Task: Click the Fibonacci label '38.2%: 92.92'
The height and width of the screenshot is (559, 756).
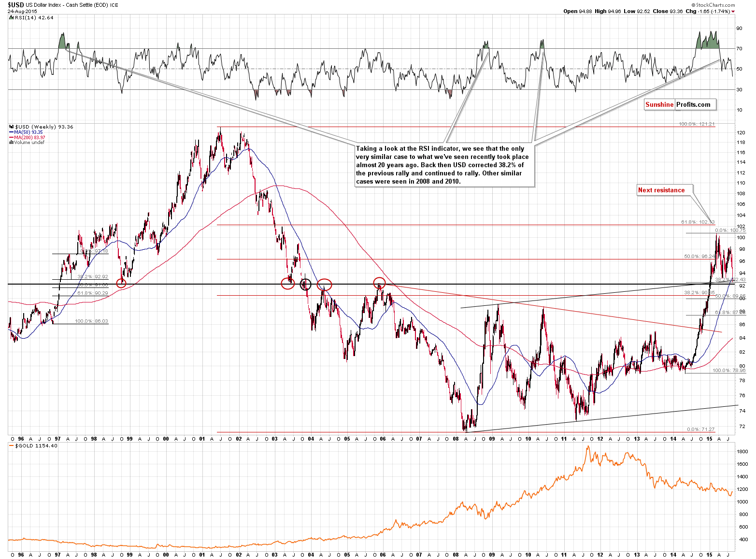Action: tap(93, 277)
